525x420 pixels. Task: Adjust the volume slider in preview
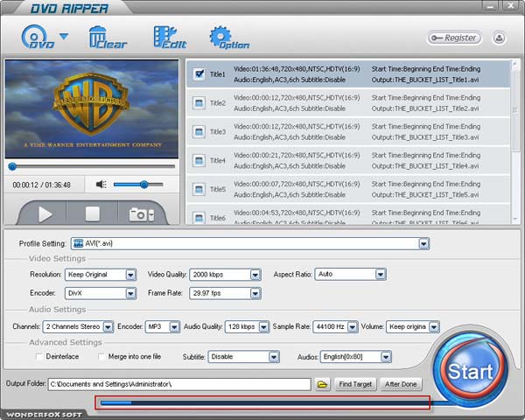click(143, 185)
